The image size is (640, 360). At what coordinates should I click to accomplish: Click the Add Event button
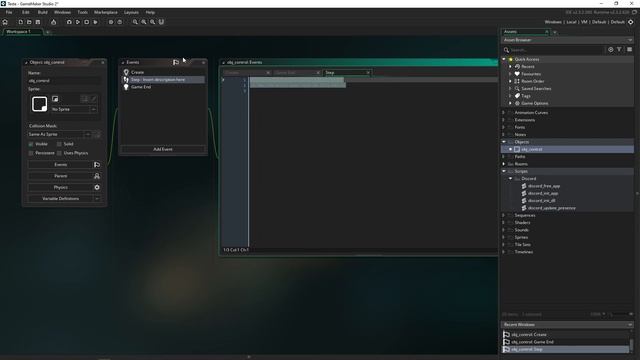(x=163, y=149)
